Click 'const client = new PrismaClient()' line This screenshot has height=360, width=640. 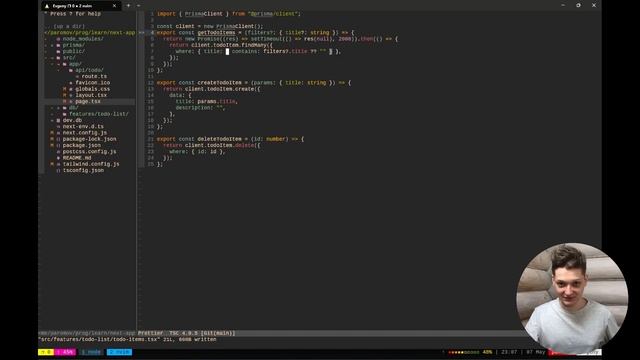pos(210,26)
